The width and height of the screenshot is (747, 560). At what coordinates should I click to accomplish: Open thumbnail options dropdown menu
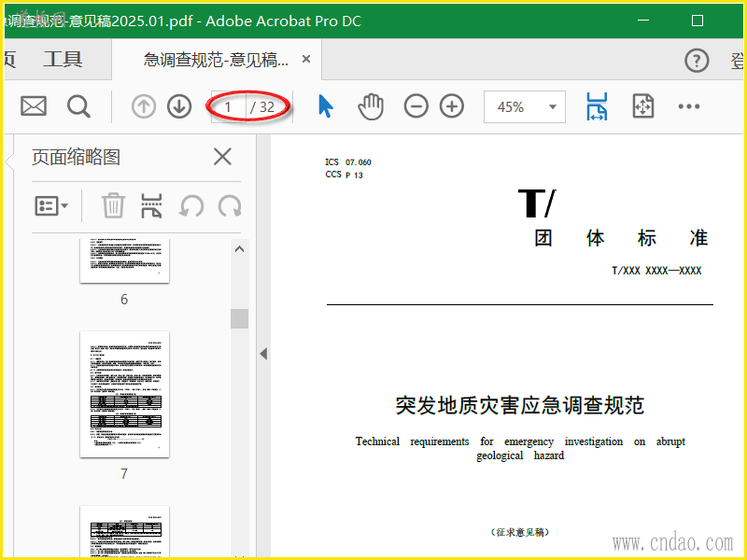coord(51,206)
